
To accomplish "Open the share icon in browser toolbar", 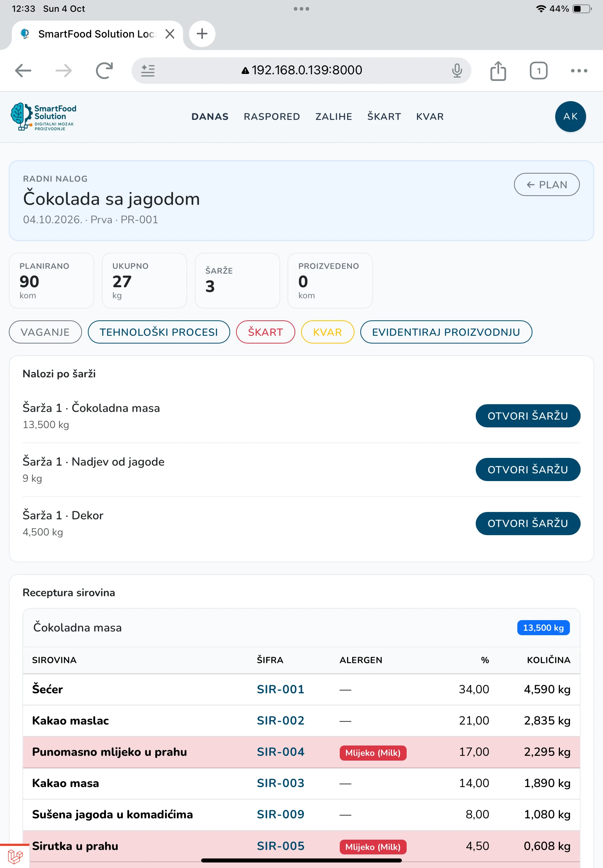I will coord(498,71).
